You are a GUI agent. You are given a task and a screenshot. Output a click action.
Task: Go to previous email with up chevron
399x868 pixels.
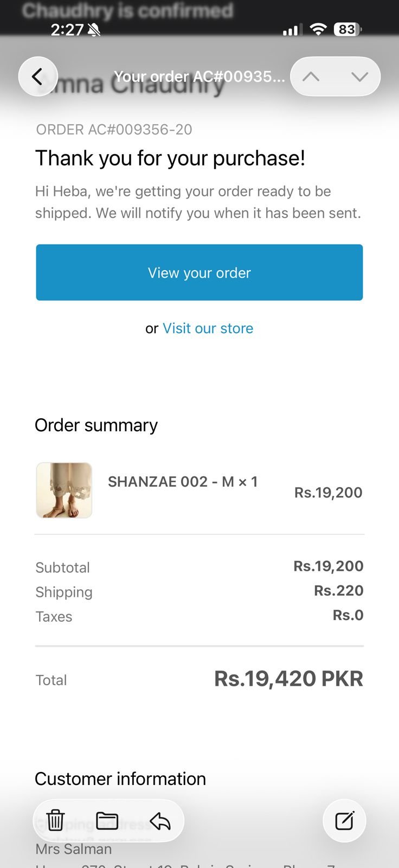coord(311,76)
